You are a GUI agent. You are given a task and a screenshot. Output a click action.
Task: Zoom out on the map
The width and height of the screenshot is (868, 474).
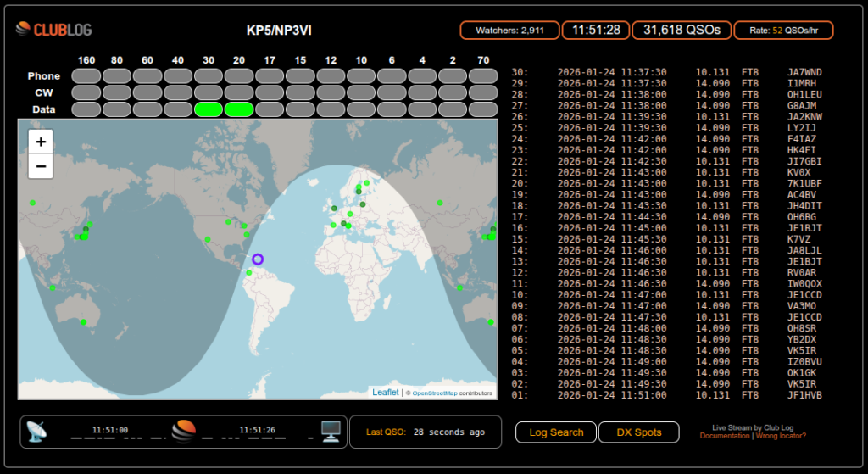(41, 167)
